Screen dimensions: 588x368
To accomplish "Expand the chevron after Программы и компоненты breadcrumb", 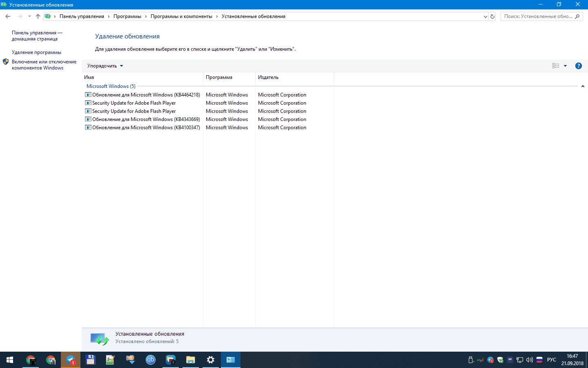I will pos(217,16).
